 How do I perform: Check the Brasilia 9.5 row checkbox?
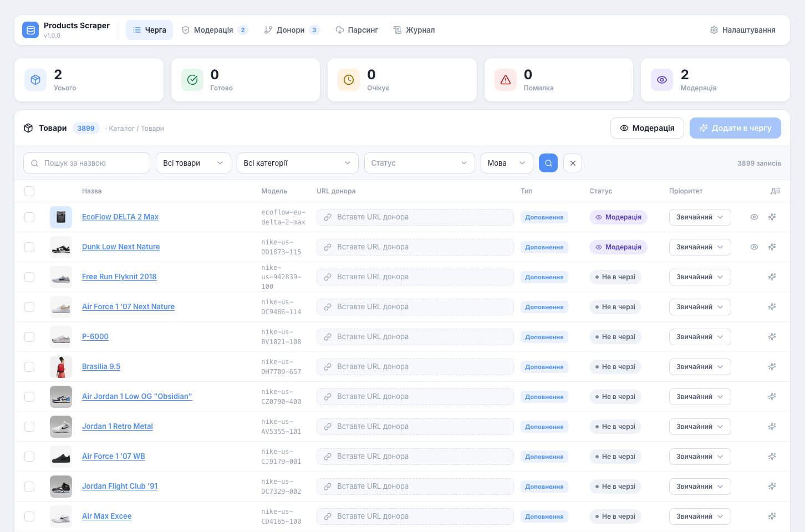click(29, 367)
